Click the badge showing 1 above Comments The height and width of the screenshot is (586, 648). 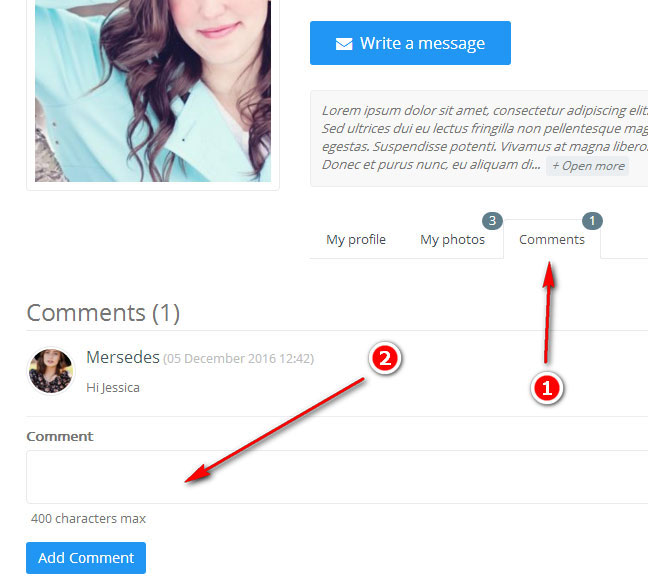click(x=591, y=220)
